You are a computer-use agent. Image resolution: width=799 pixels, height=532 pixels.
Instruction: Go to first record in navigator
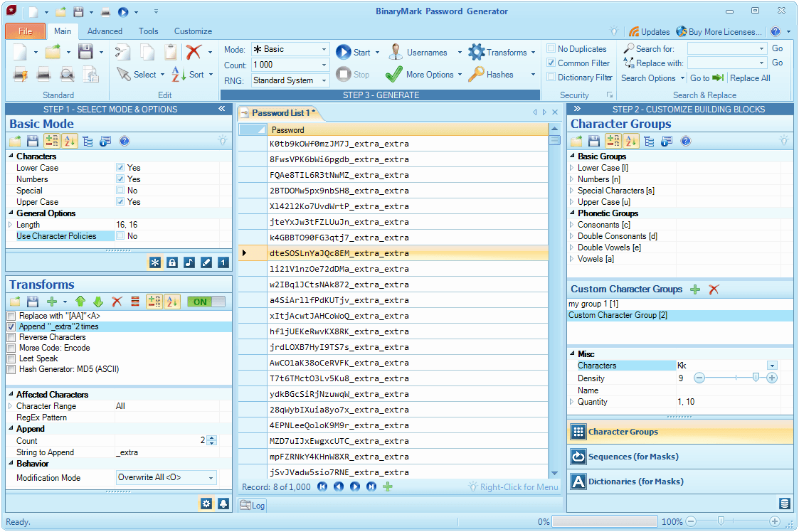[x=322, y=486]
